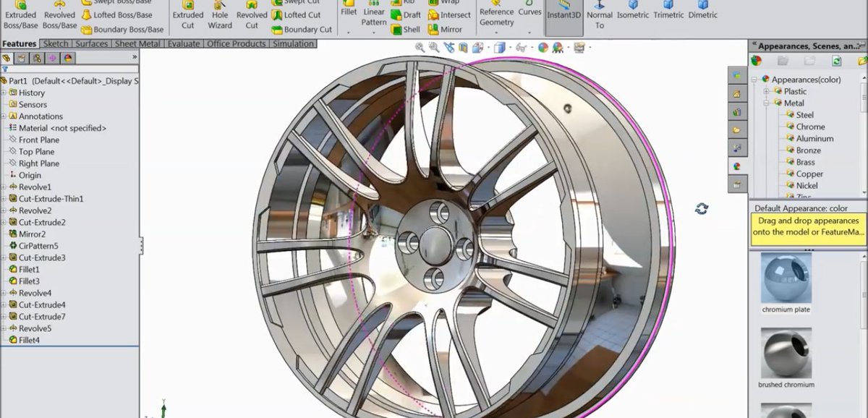The width and height of the screenshot is (868, 418).
Task: Click the Shell feature tool
Action: (405, 30)
